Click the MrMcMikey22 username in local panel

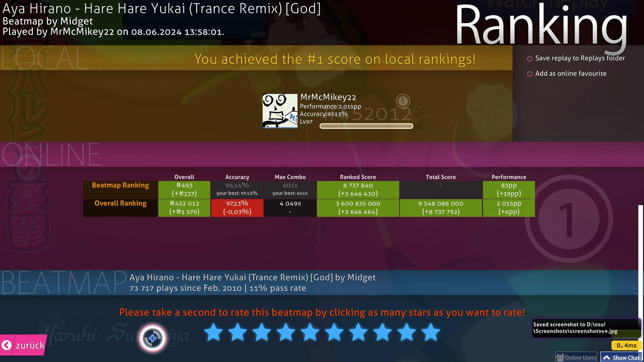point(328,98)
